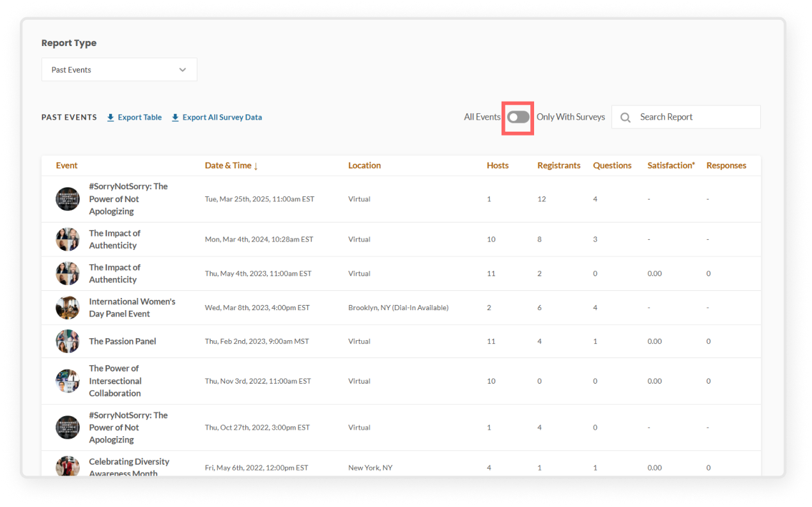Click date Thu, May 4th, 2023, 11:00am EST
812x507 pixels.
(258, 274)
